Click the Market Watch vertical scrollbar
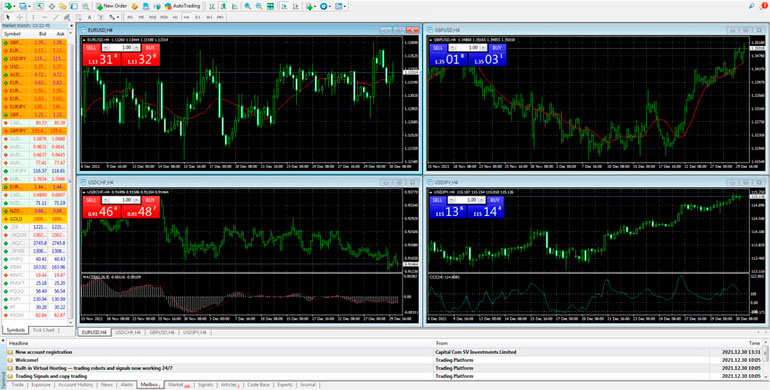The image size is (770, 390). [71, 182]
